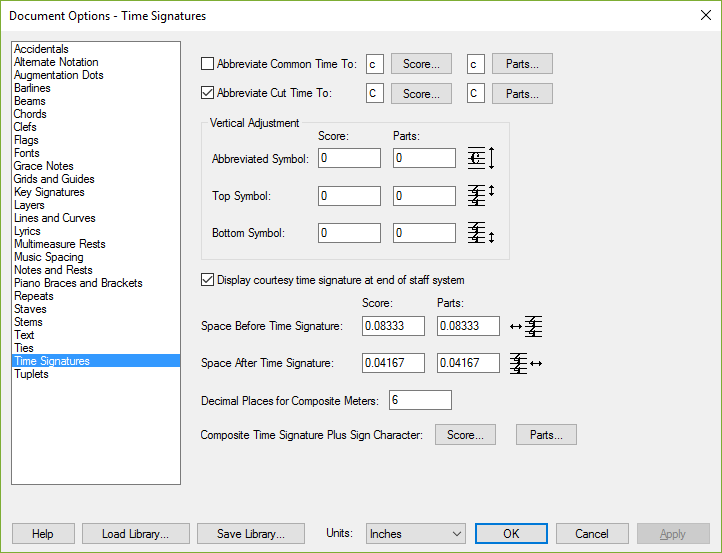This screenshot has width=722, height=553.
Task: Open the Units dropdown showing Inches
Action: click(x=416, y=534)
